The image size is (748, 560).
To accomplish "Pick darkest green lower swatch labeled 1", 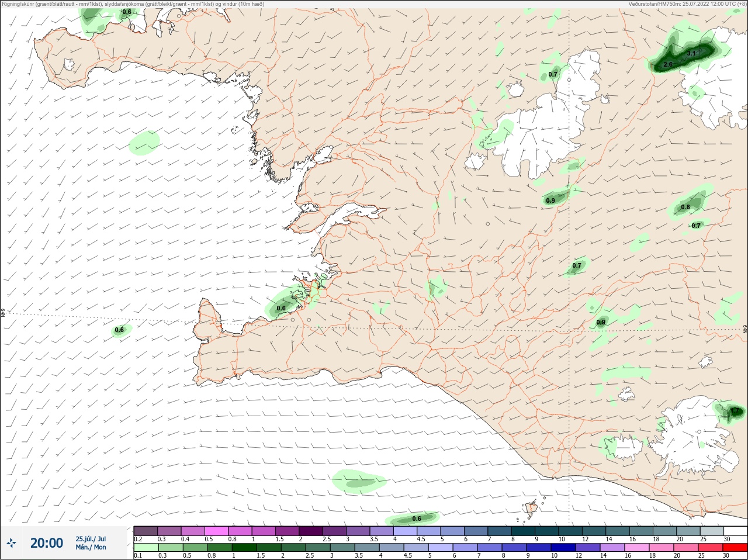I will tap(244, 548).
